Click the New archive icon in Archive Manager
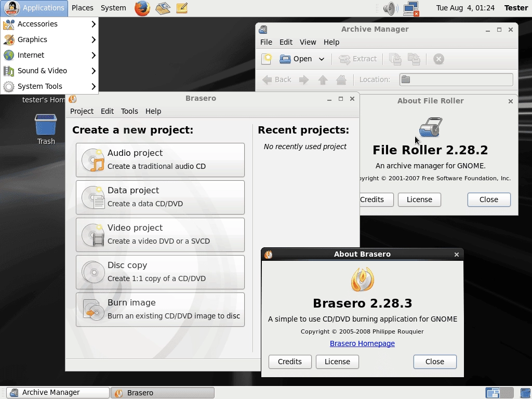This screenshot has height=399, width=532. [267, 59]
